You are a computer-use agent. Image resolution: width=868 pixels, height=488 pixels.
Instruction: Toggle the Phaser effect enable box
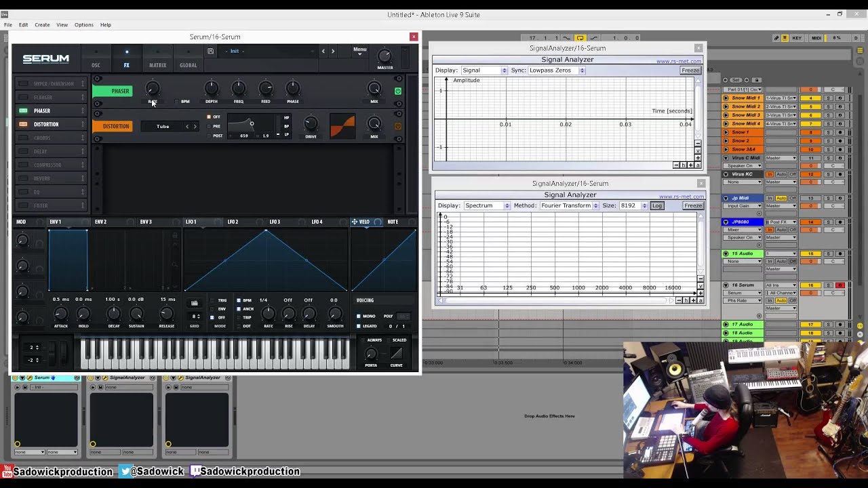(x=23, y=110)
